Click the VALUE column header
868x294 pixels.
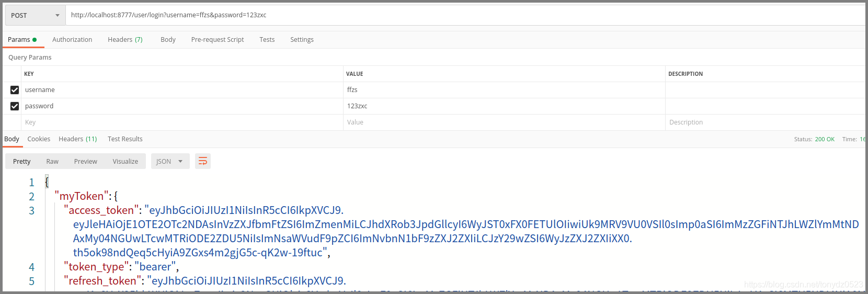pos(355,74)
